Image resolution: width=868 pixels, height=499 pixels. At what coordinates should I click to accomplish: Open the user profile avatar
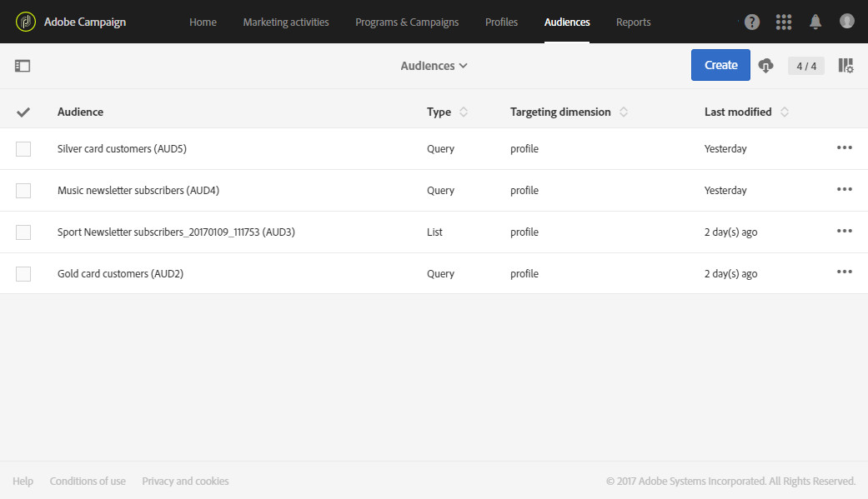click(847, 22)
